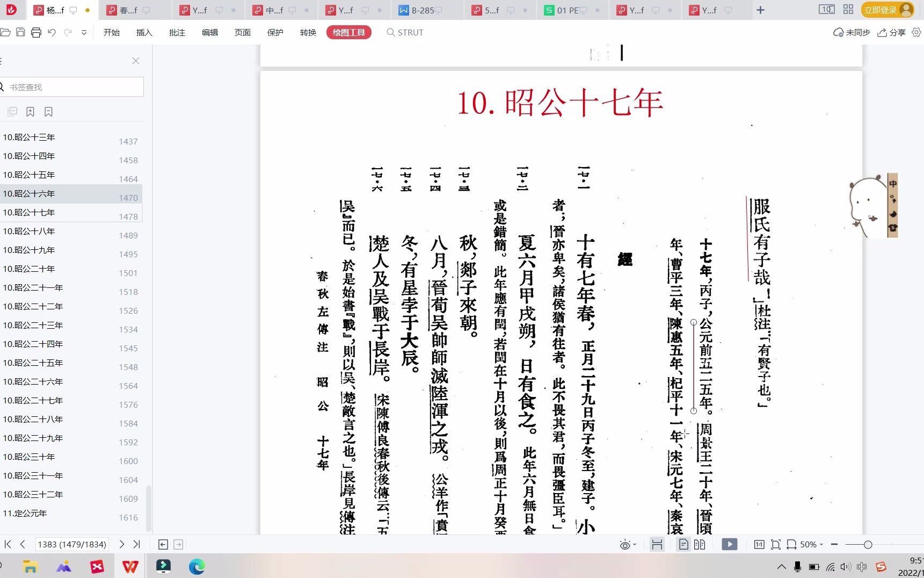Save the document with the diskette icon

20,32
